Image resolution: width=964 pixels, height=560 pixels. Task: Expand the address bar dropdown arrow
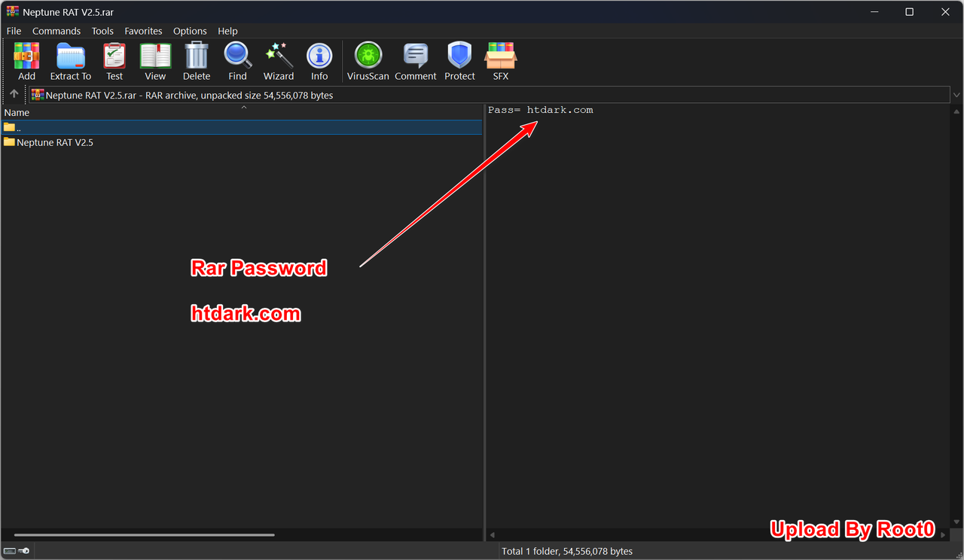956,96
